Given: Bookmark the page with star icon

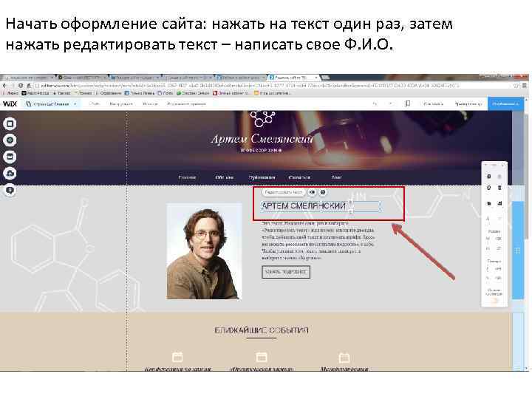Looking at the screenshot, I should click(x=516, y=86).
